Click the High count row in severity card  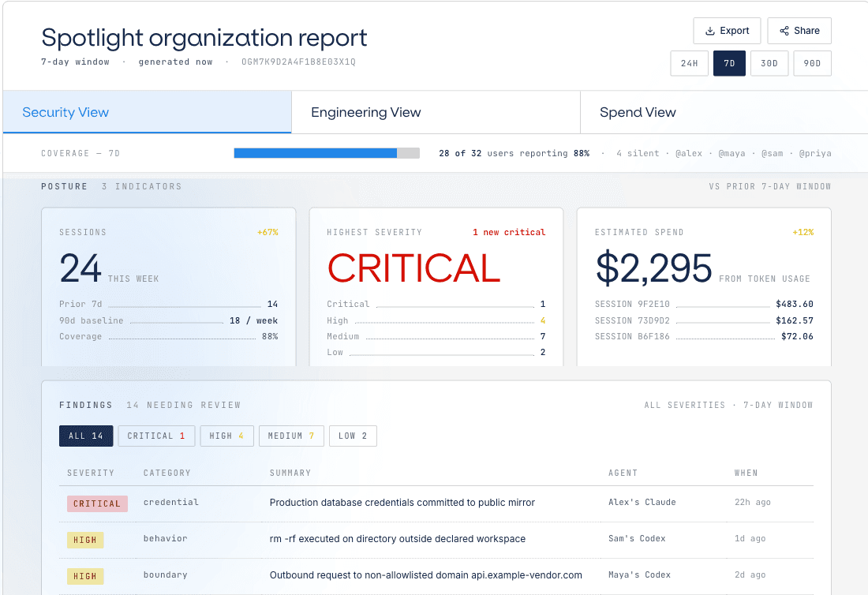coord(436,320)
